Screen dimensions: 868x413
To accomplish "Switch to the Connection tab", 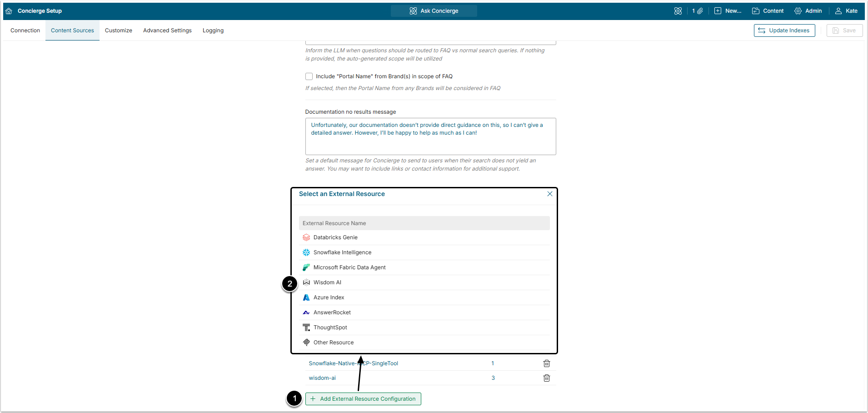I will pos(25,30).
